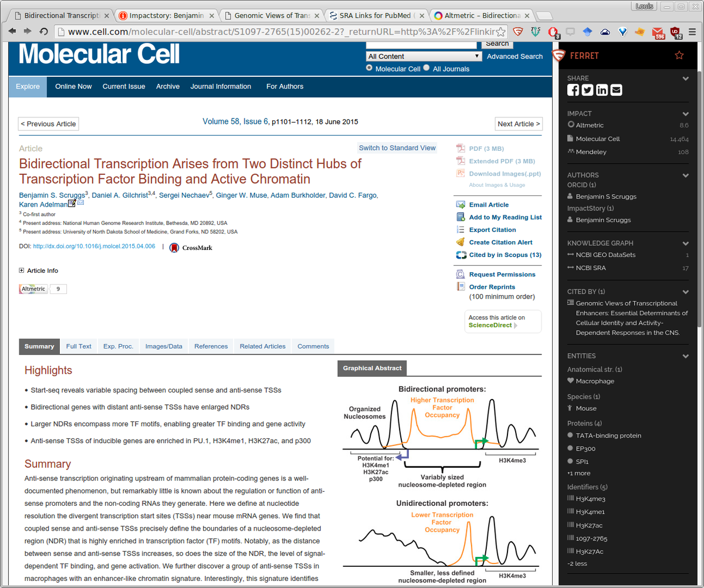Collapse the AUTHORS section in Ferret
The image size is (704, 588).
pyautogui.click(x=685, y=175)
